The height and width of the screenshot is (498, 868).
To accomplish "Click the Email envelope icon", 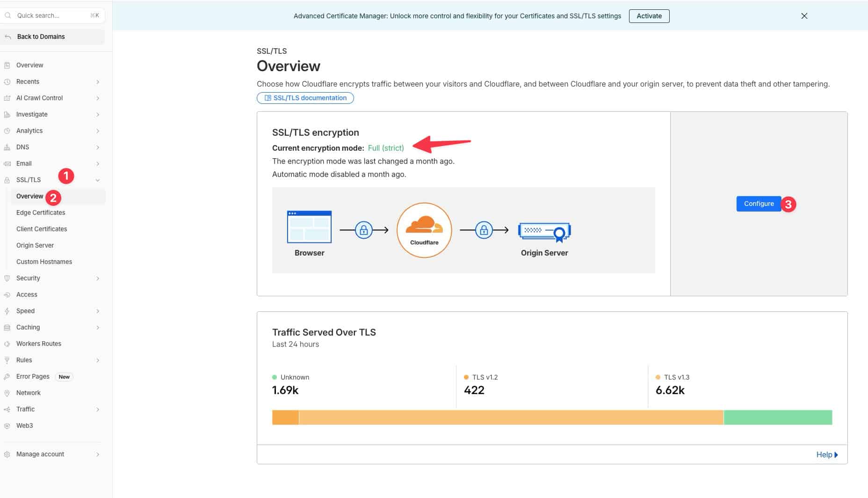I will (7, 163).
